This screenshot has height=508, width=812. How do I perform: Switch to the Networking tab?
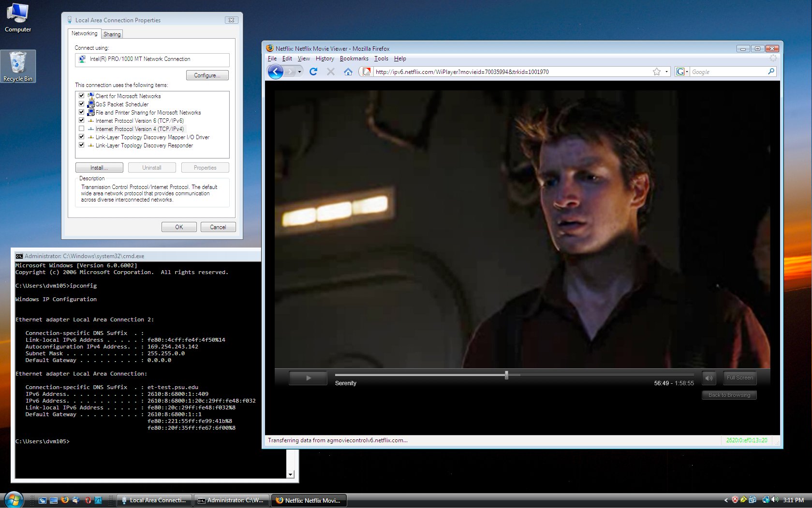[x=84, y=33]
